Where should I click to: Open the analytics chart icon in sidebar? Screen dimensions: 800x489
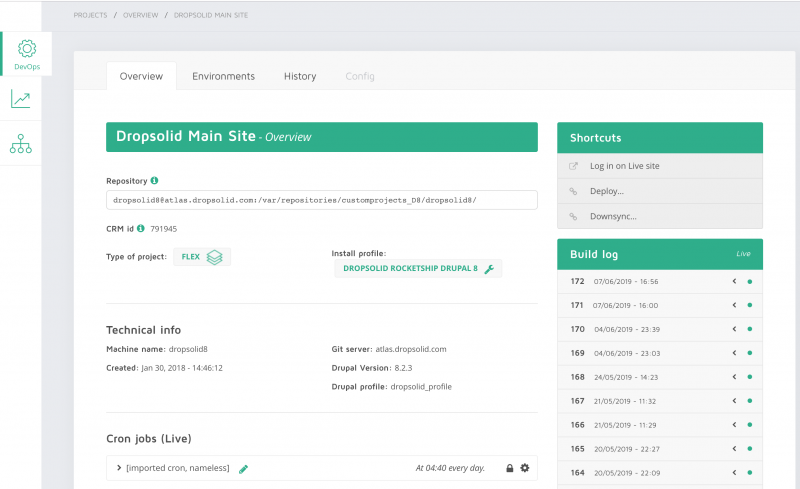pos(20,99)
